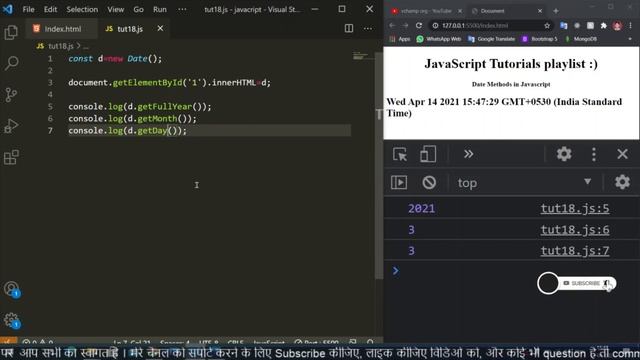Go back in Chrome
Screen dimensions: 640x360
tap(392, 25)
